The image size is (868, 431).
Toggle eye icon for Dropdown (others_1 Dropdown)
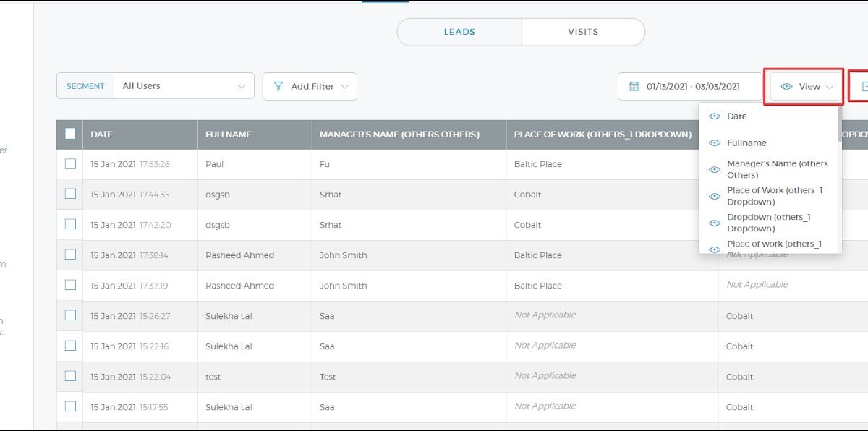pyautogui.click(x=715, y=223)
